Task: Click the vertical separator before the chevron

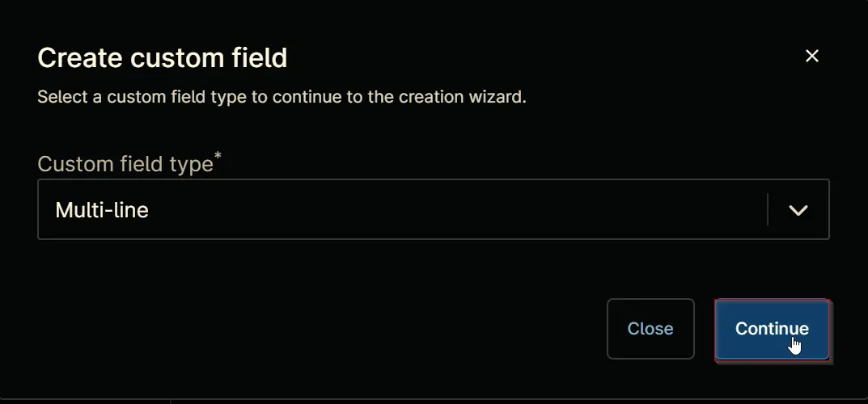Action: (x=768, y=209)
